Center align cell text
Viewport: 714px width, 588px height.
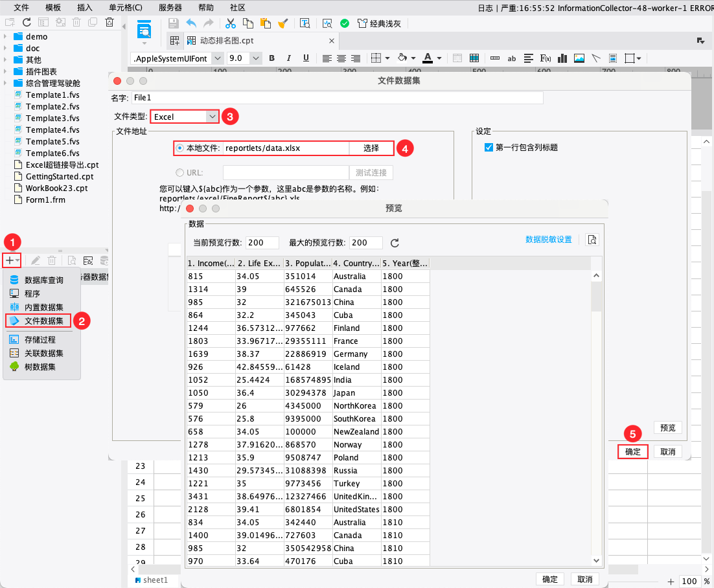[341, 58]
